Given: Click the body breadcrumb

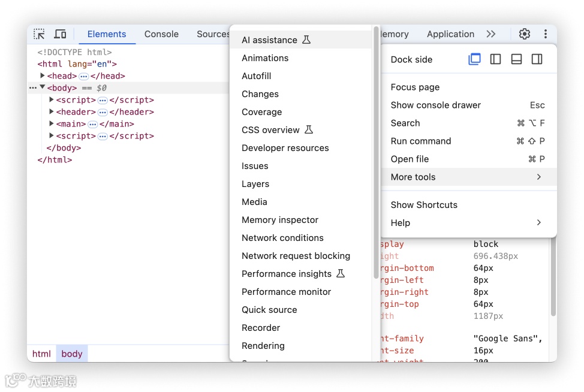Looking at the screenshot, I should click(x=72, y=354).
